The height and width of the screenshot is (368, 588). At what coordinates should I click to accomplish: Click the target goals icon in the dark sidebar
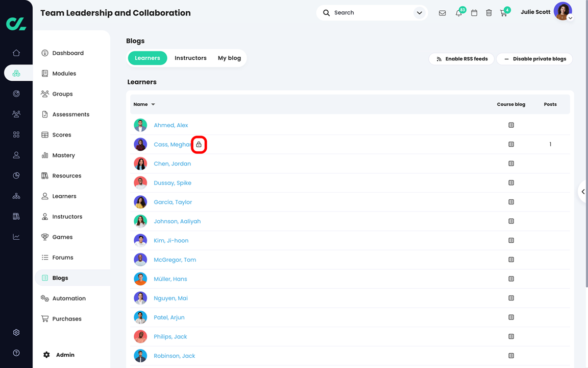(16, 94)
